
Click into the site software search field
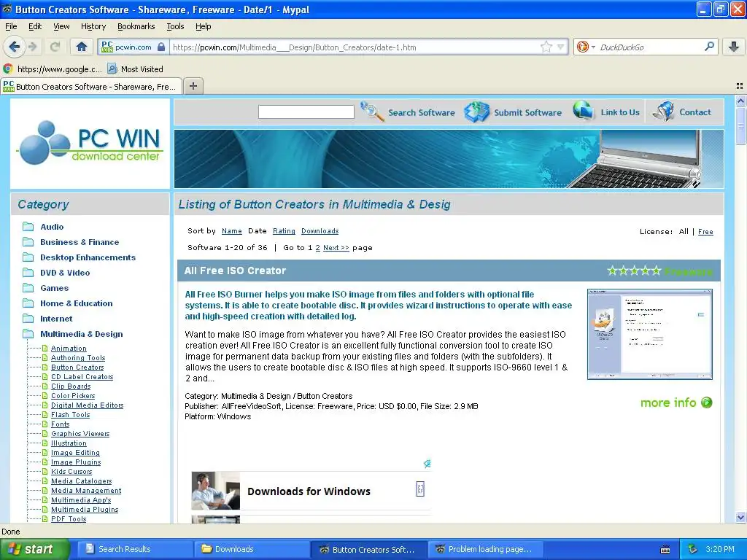(306, 112)
